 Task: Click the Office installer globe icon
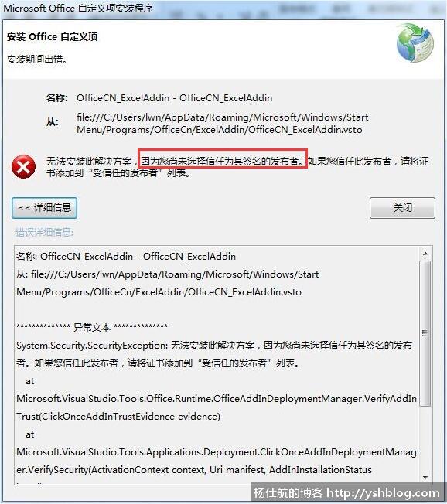tap(415, 43)
